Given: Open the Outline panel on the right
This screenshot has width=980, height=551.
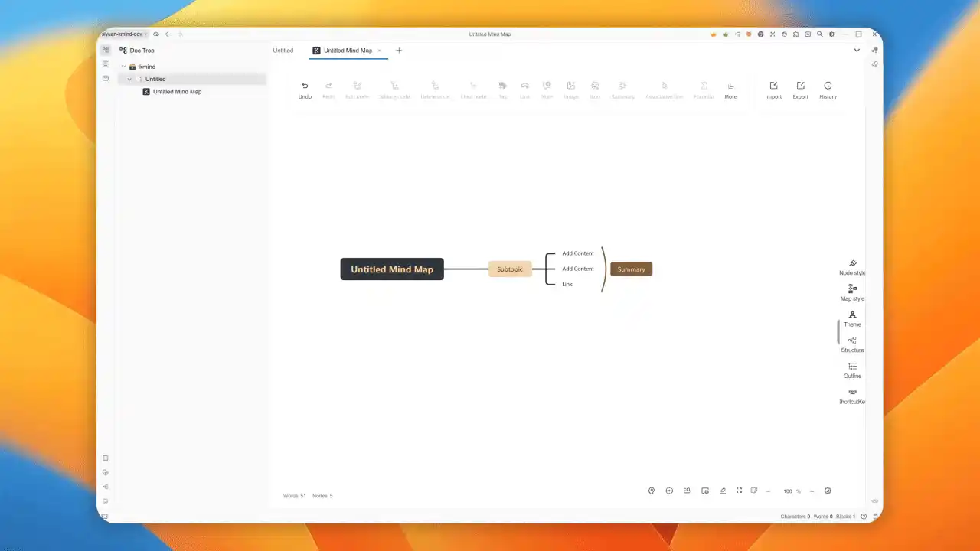Looking at the screenshot, I should (x=852, y=370).
